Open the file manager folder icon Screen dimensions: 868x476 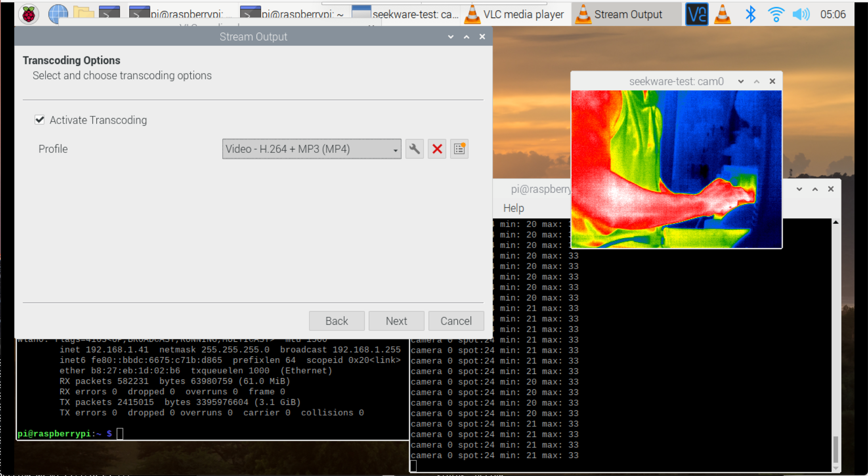pos(84,14)
